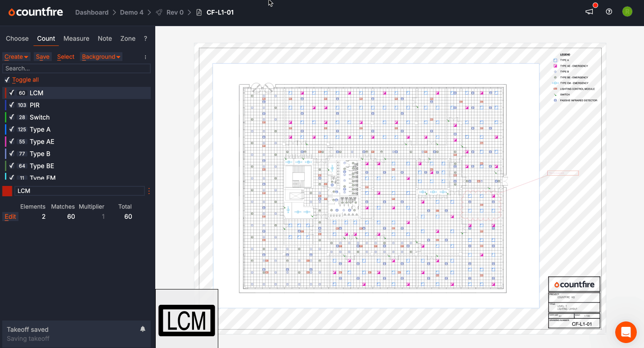Select the PIR row in count list

(77, 105)
